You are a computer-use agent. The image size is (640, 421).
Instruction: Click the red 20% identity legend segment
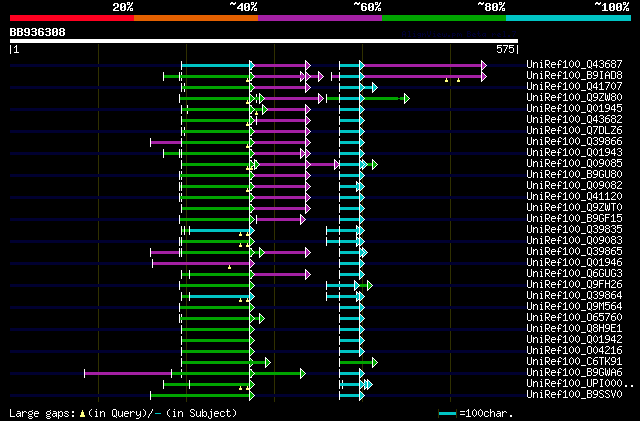pyautogui.click(x=72, y=18)
